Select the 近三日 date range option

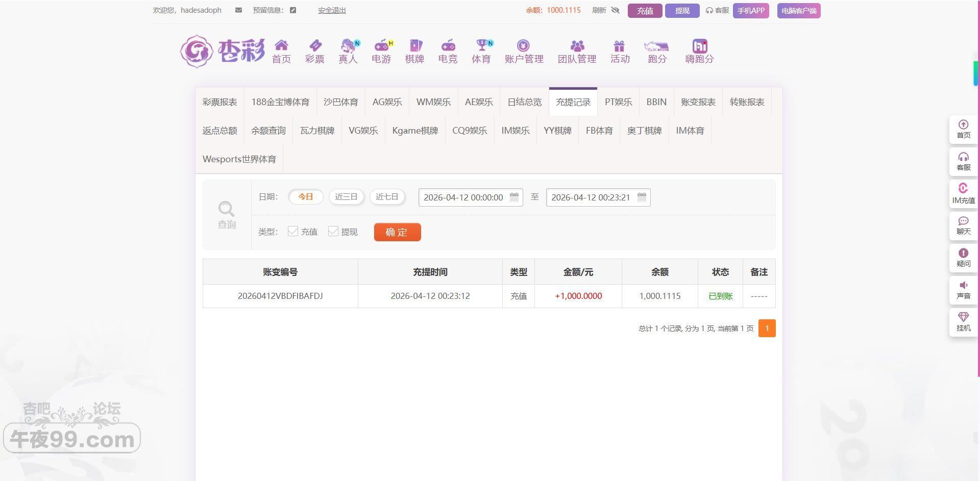(346, 197)
